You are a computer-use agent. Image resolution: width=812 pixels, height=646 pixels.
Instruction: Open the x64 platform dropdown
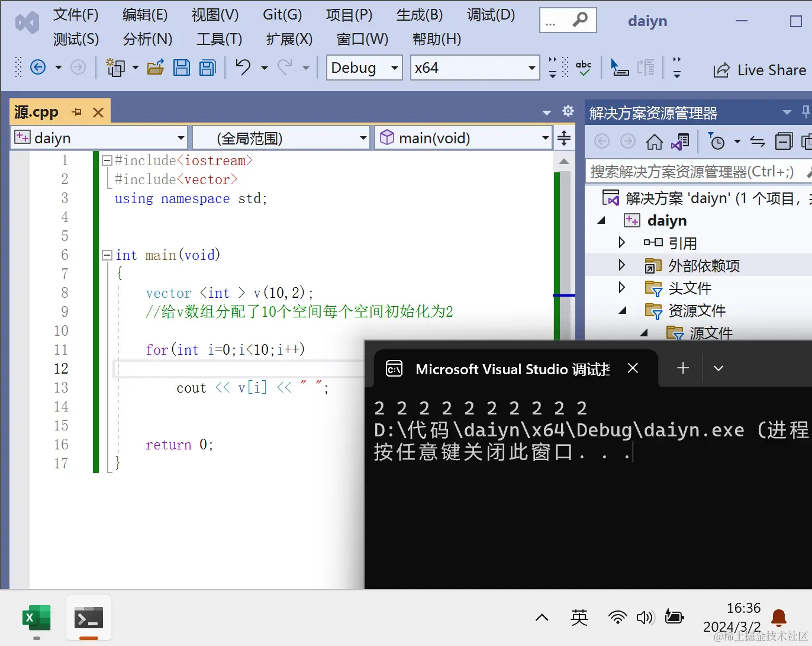475,68
